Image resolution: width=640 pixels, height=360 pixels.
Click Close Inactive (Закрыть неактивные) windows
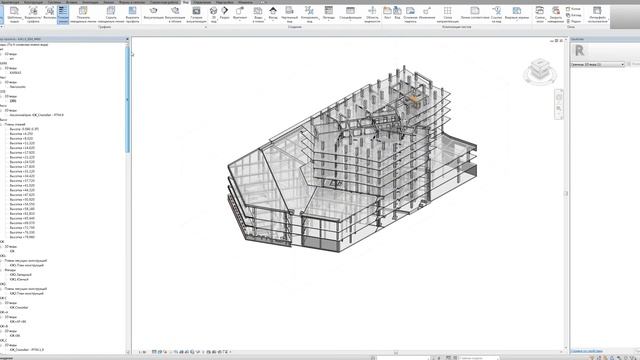556,14
